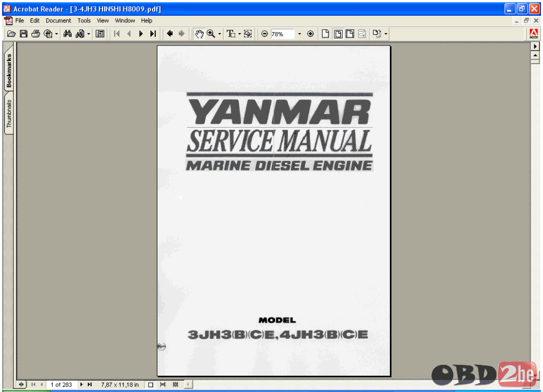The width and height of the screenshot is (543, 392).
Task: Go to the previous page in the status bar
Action: pos(42,384)
